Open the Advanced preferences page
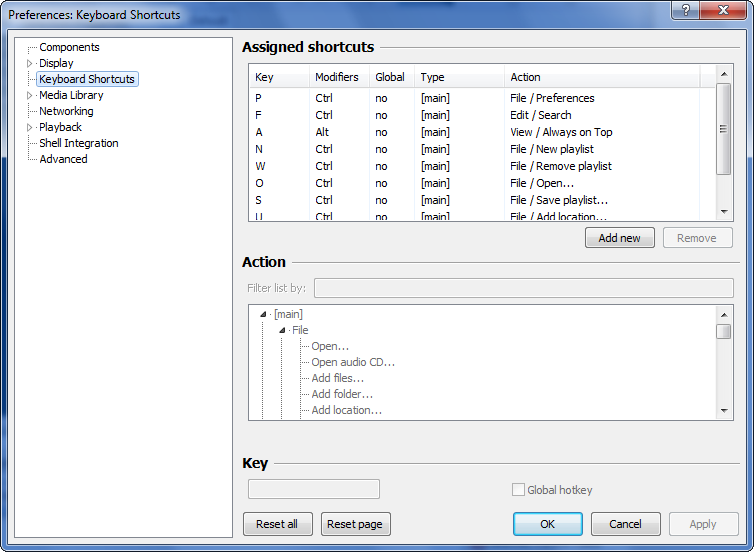The height and width of the screenshot is (552, 754). pos(63,159)
